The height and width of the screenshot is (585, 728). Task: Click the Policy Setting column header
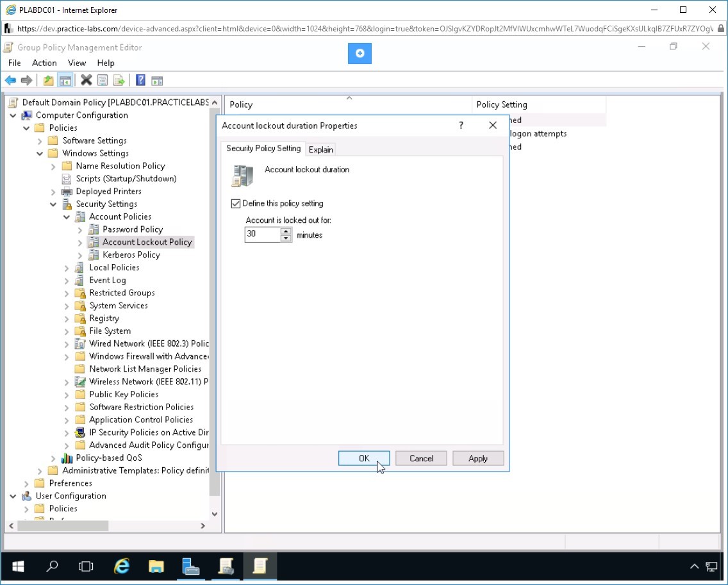click(x=539, y=104)
